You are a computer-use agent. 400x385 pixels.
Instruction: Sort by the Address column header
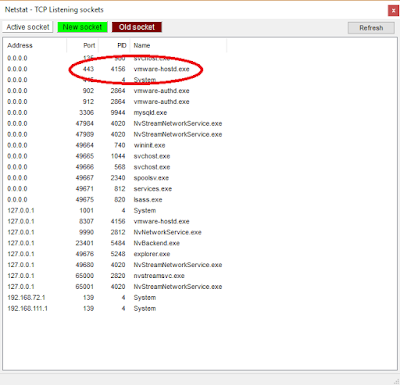point(35,46)
